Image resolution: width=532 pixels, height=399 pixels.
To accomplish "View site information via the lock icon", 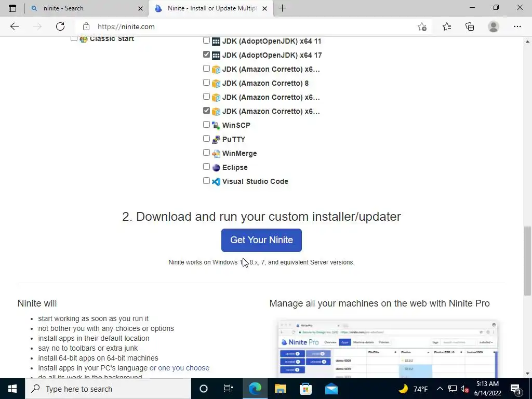I will coord(86,26).
